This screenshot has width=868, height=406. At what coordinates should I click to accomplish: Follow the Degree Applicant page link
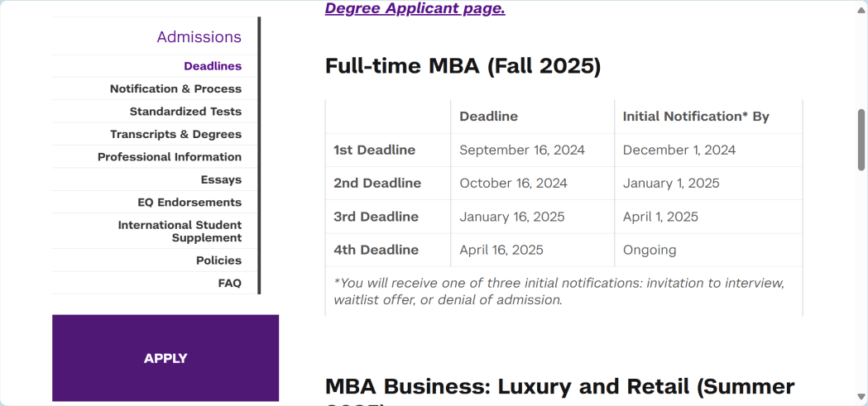coord(415,9)
